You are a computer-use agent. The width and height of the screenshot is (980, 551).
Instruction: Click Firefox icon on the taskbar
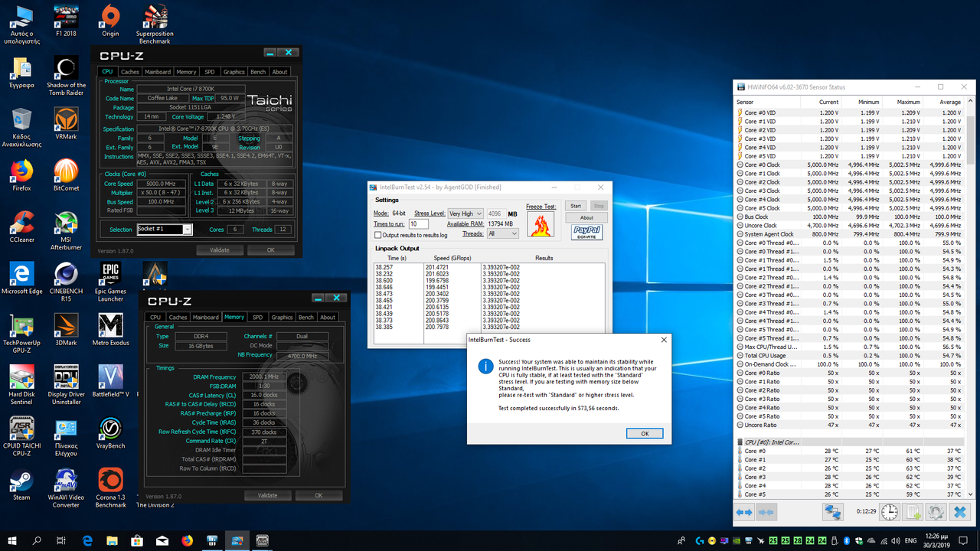pyautogui.click(x=188, y=540)
